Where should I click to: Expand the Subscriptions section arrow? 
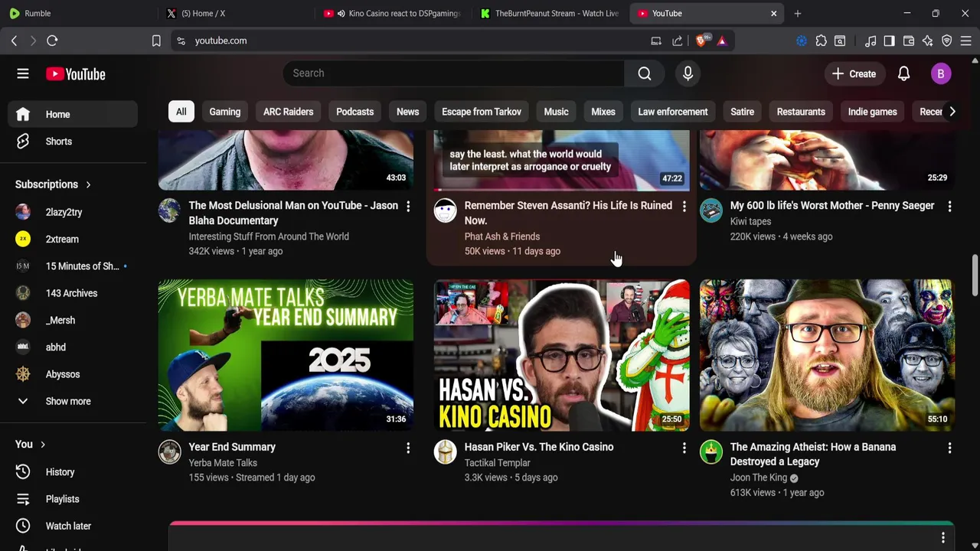[88, 184]
